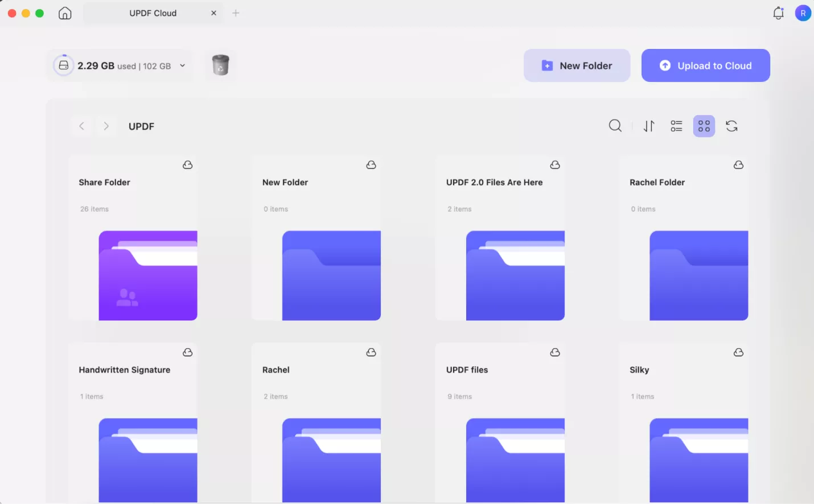Open the Silky folder thumbnail
Image resolution: width=814 pixels, height=504 pixels.
[x=698, y=460]
